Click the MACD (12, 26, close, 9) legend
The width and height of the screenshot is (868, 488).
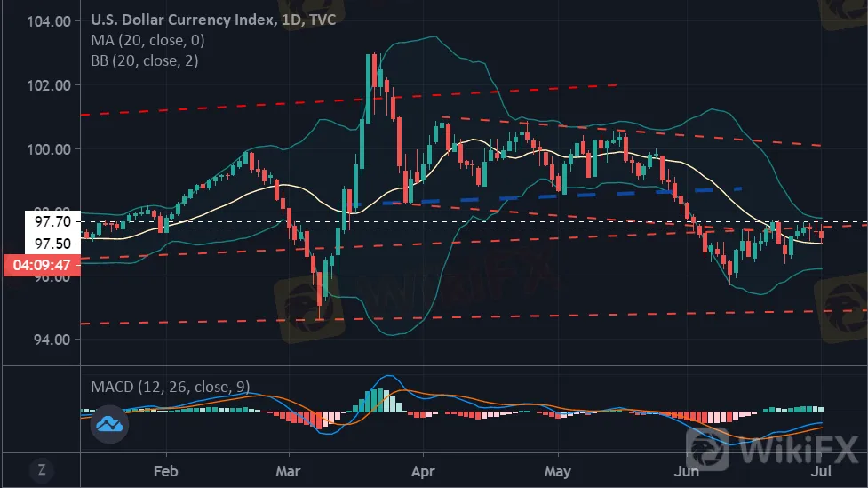coord(171,387)
